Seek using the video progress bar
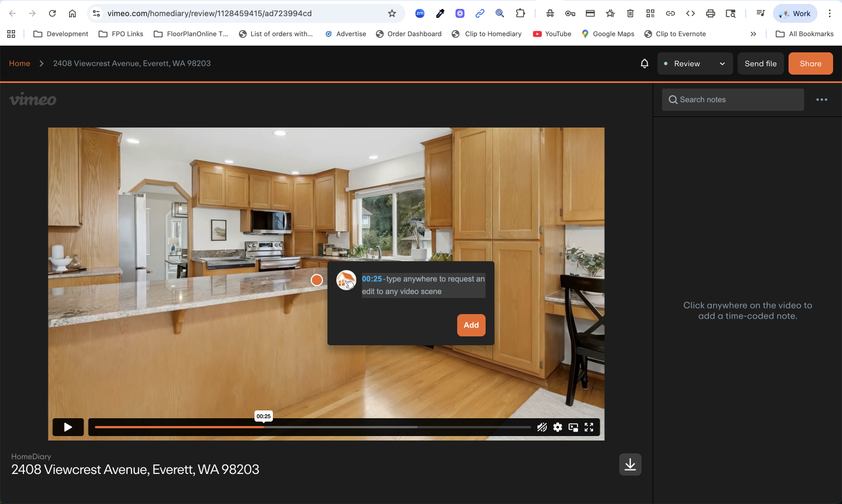Screen dimensions: 842x504 pyautogui.click(x=312, y=427)
